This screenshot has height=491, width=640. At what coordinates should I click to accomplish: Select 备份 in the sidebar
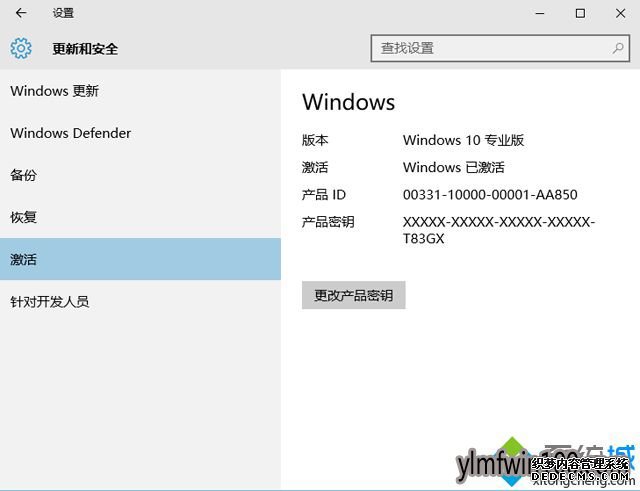[140, 175]
